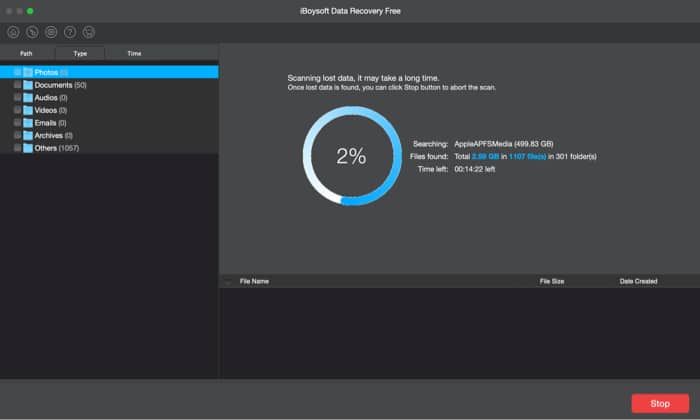
Task: Tick the Archives checkbox
Action: (x=17, y=135)
